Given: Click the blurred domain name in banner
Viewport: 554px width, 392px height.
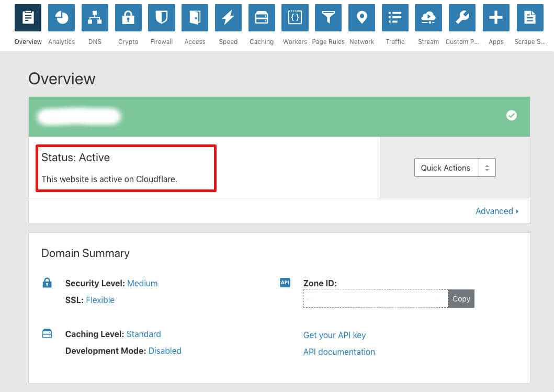Looking at the screenshot, I should click(x=79, y=116).
